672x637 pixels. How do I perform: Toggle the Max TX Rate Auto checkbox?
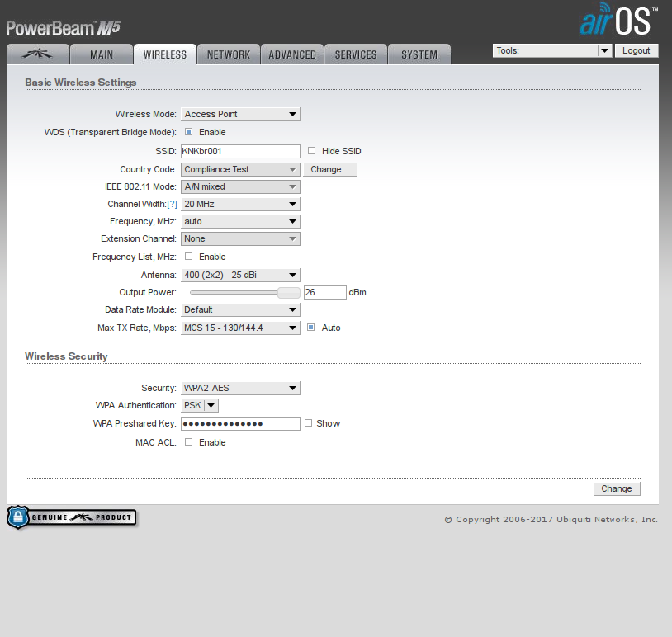pyautogui.click(x=311, y=328)
